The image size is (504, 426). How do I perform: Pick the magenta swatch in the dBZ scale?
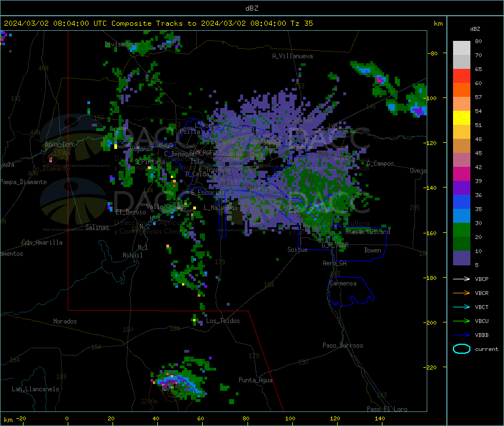(461, 174)
